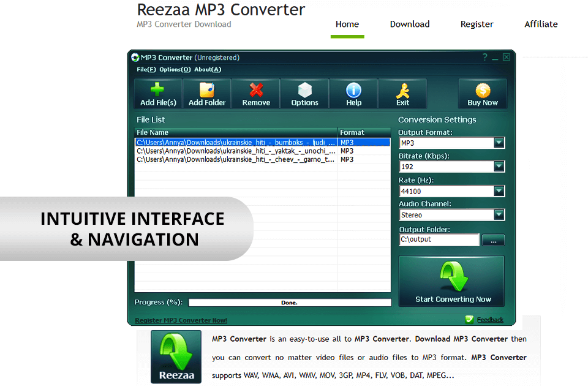Screen dimensions: 588x392
Task: Click the question mark in title bar
Action: point(485,57)
